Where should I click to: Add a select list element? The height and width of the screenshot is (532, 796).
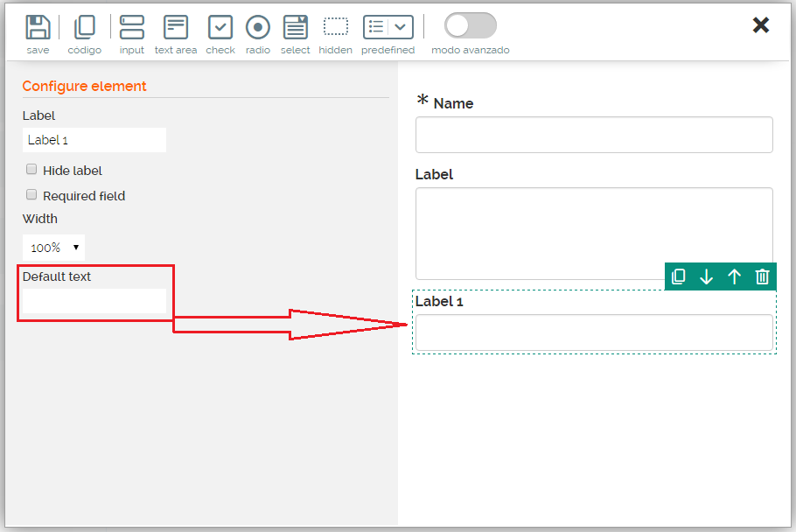coord(296,27)
